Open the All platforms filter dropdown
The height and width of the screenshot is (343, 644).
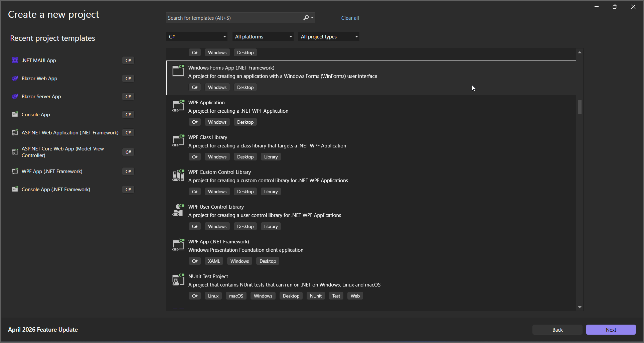tap(263, 36)
